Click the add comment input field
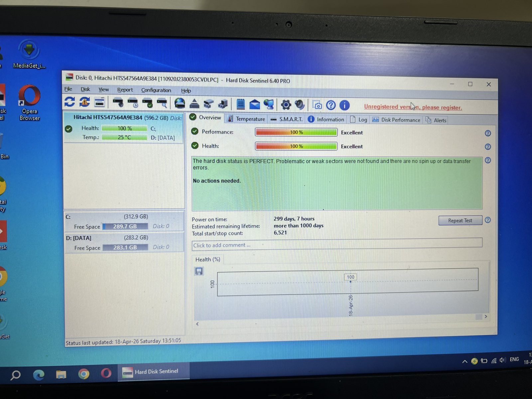532x399 pixels. point(336,245)
